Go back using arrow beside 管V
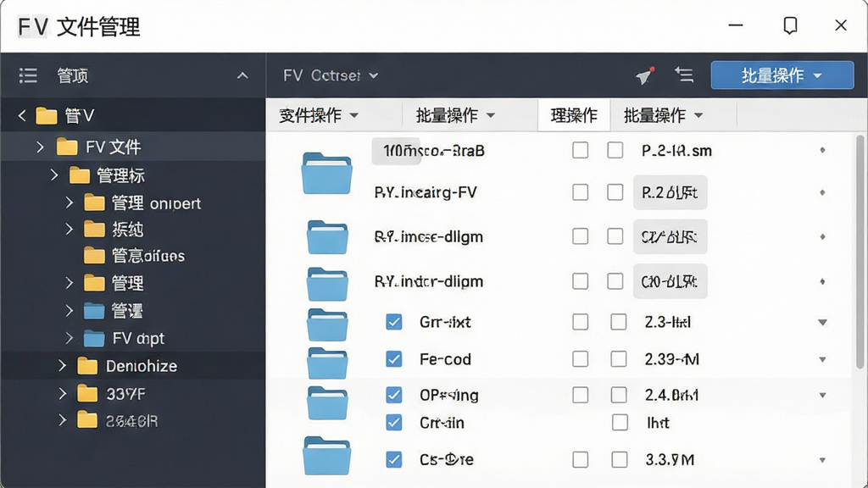868x488 pixels. tap(22, 115)
